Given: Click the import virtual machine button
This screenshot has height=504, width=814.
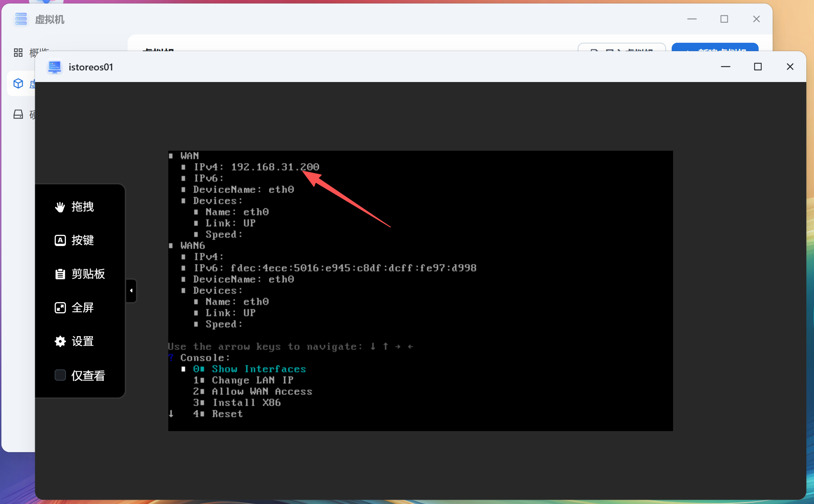Looking at the screenshot, I should click(622, 47).
